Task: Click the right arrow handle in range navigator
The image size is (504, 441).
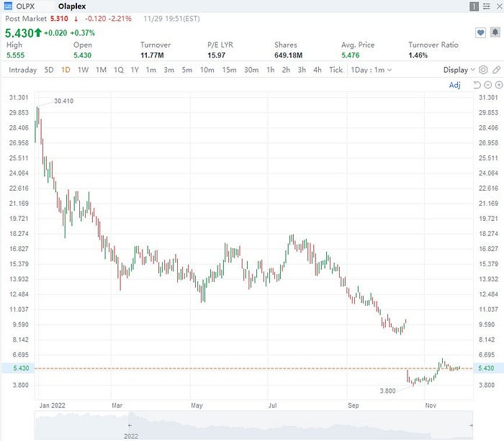Action: click(x=471, y=425)
